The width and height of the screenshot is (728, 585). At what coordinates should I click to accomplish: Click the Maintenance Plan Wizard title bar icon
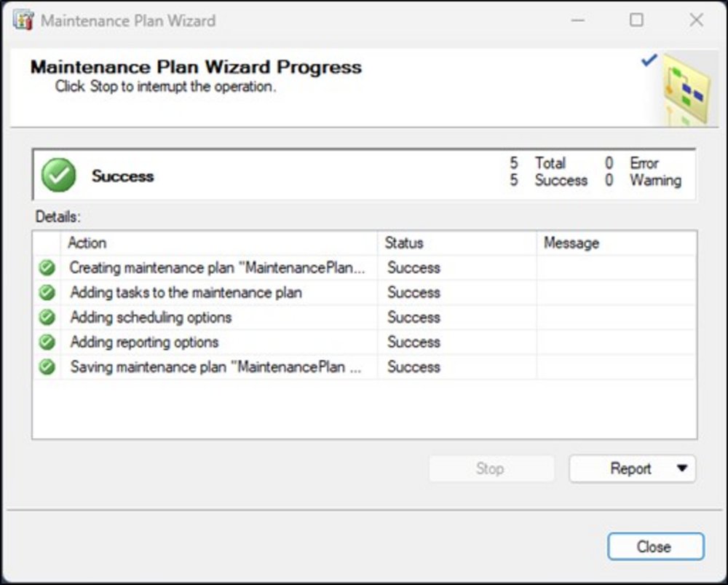coord(23,20)
